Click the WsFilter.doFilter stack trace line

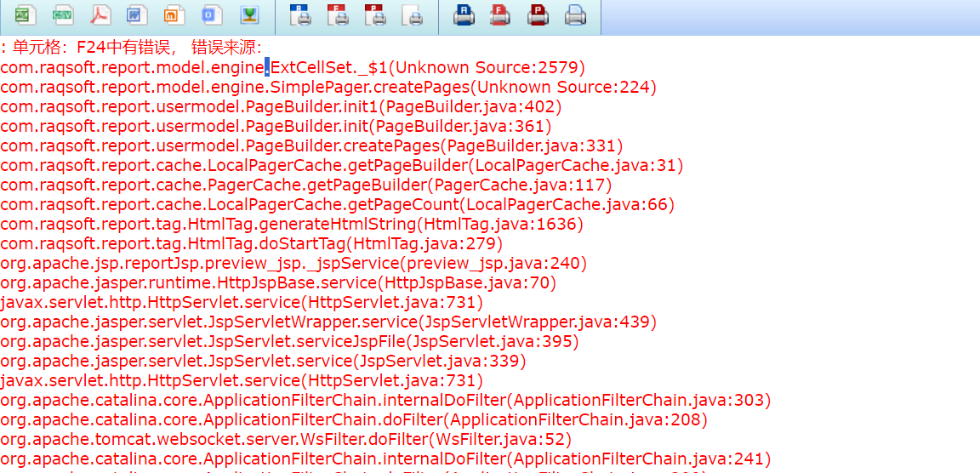point(285,439)
